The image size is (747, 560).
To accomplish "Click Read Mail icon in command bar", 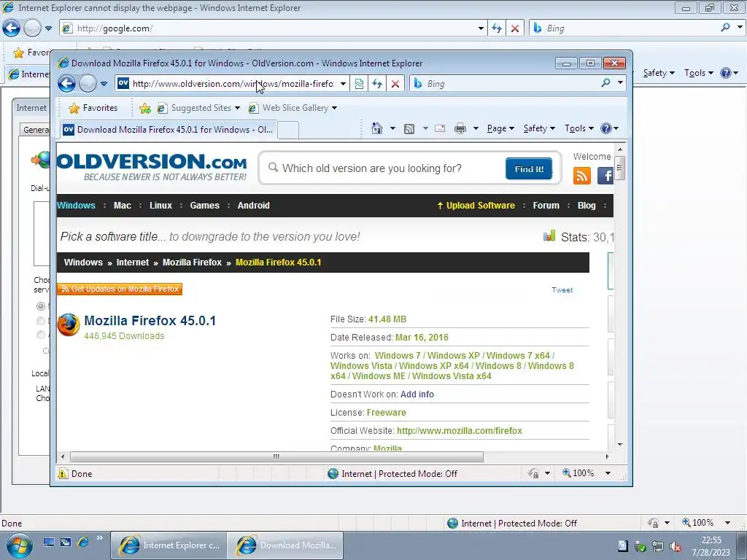I will (440, 128).
